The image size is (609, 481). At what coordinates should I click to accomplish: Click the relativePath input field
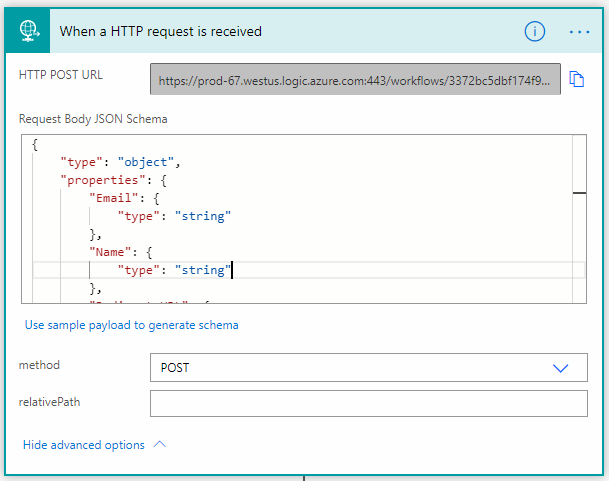(369, 404)
